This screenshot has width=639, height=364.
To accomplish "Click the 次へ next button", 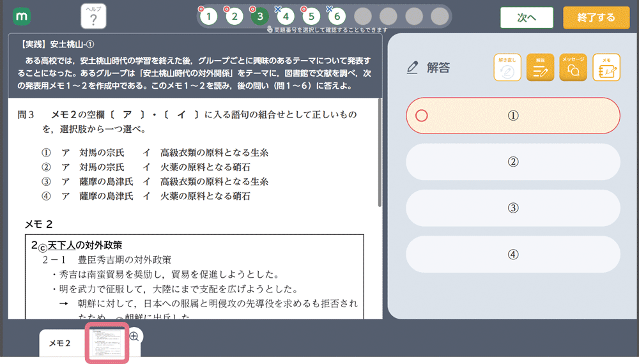I will (x=527, y=17).
